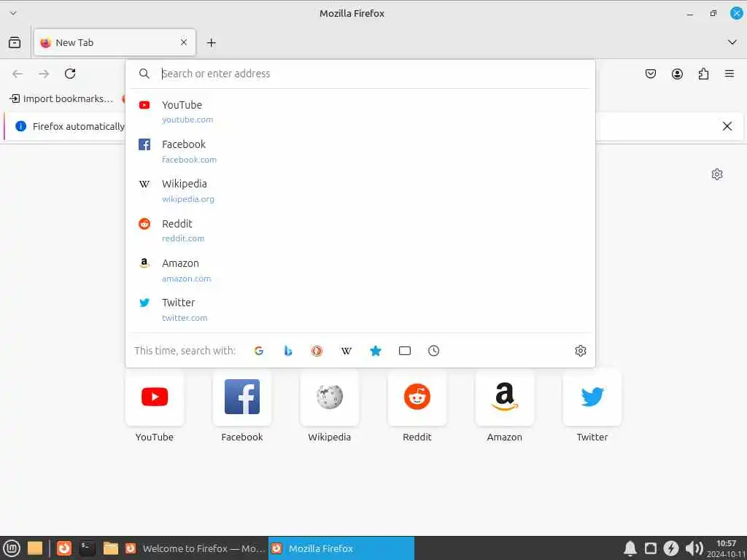The height and width of the screenshot is (560, 747).
Task: Dismiss the Firefox automatically notification bar
Action: 727,126
